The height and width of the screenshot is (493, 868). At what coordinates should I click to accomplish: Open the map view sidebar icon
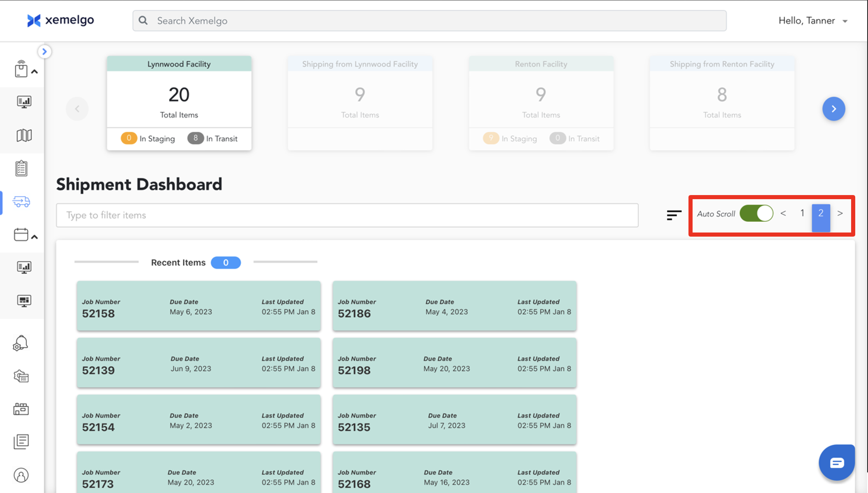coord(24,135)
